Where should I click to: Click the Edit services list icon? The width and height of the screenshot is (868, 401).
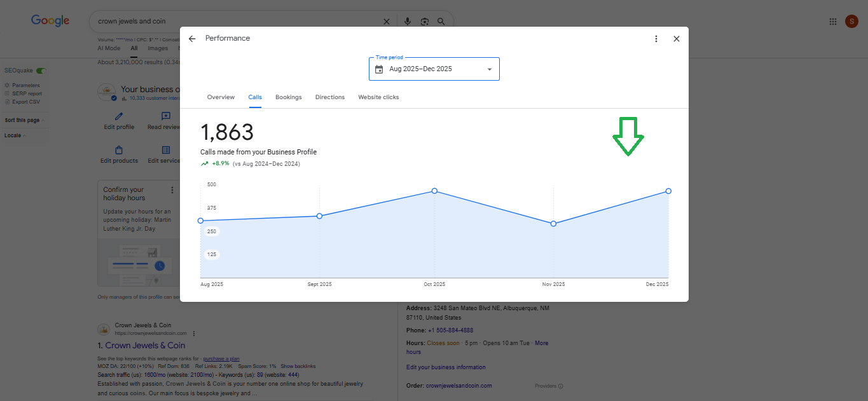click(x=166, y=150)
